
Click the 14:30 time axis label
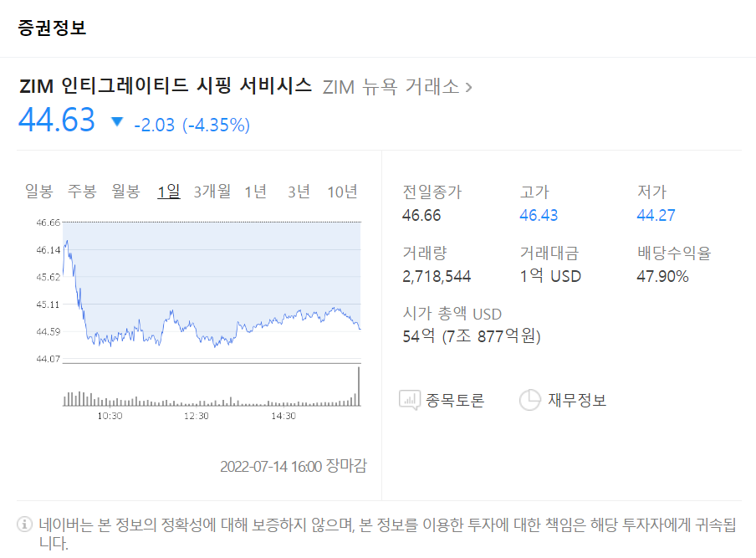(283, 416)
